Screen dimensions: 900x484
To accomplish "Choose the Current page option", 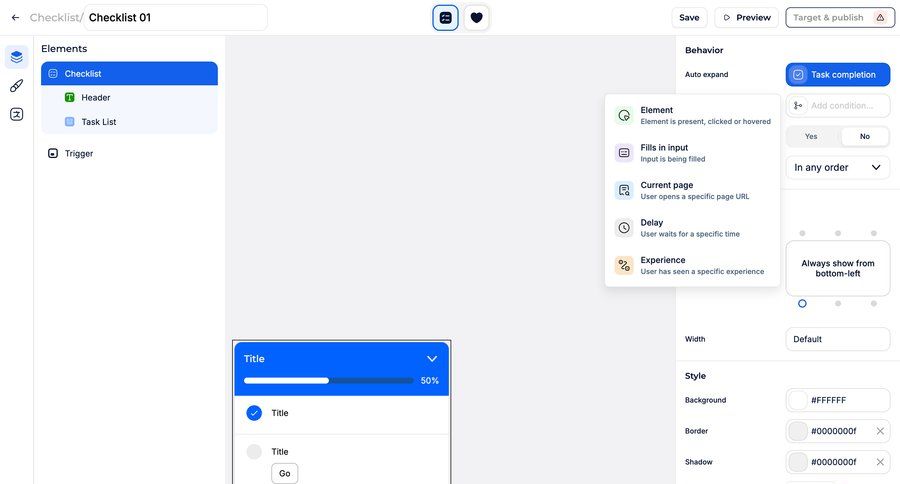I will (x=692, y=190).
